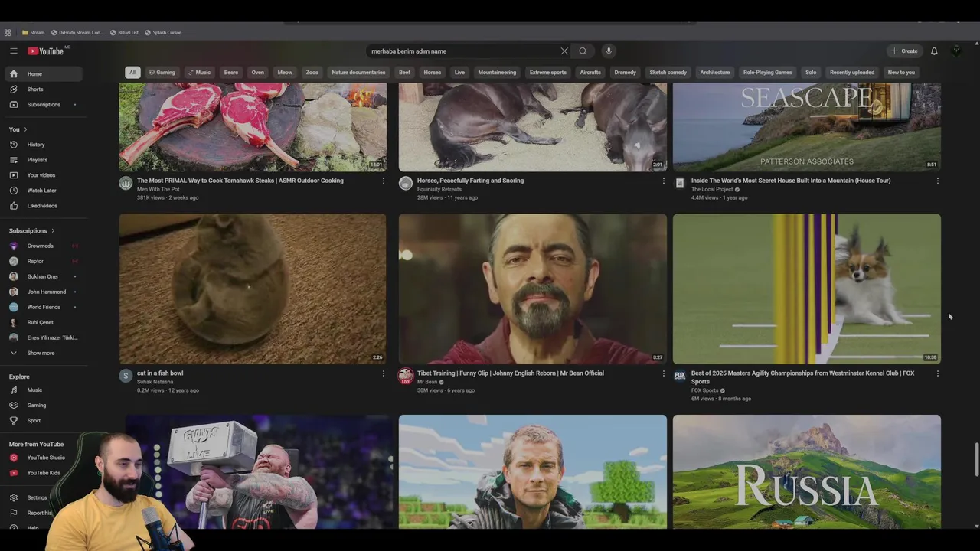Click into the search text field

point(463,51)
